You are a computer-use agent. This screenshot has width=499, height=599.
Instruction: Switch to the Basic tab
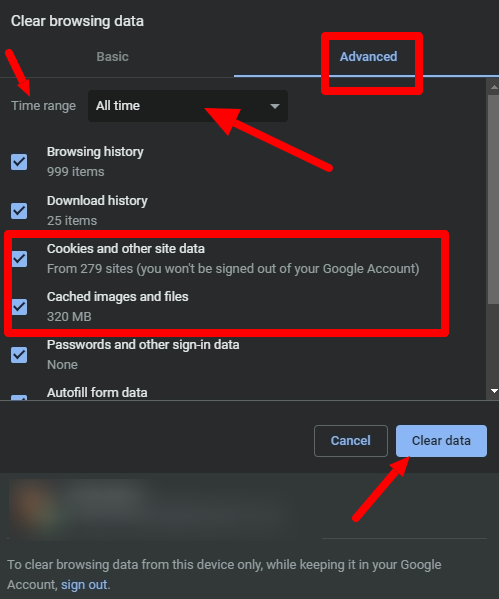pyautogui.click(x=112, y=57)
